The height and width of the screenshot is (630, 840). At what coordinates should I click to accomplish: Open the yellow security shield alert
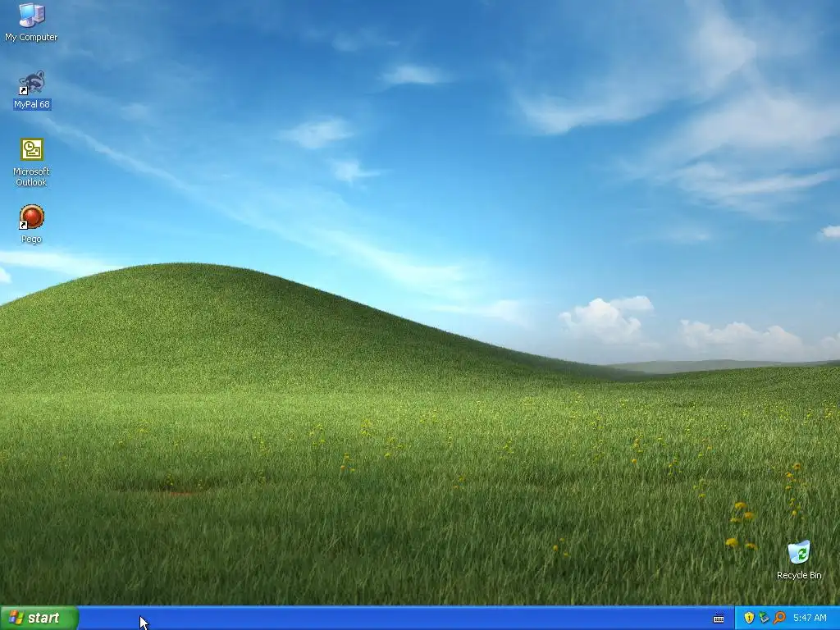point(749,618)
